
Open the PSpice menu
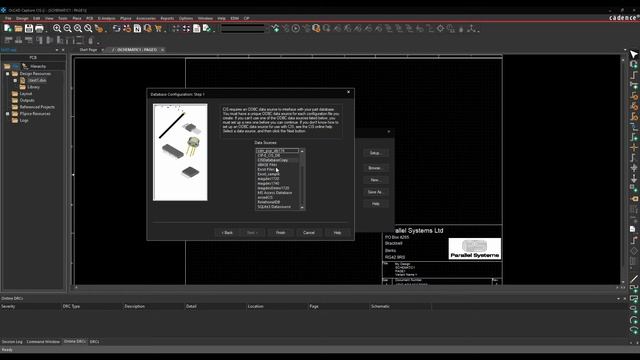[126, 18]
